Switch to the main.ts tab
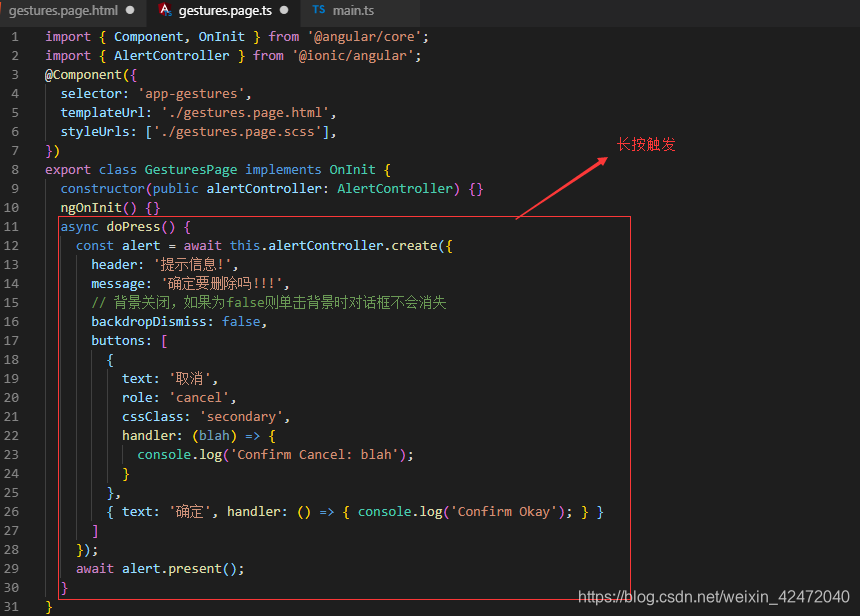 (357, 13)
